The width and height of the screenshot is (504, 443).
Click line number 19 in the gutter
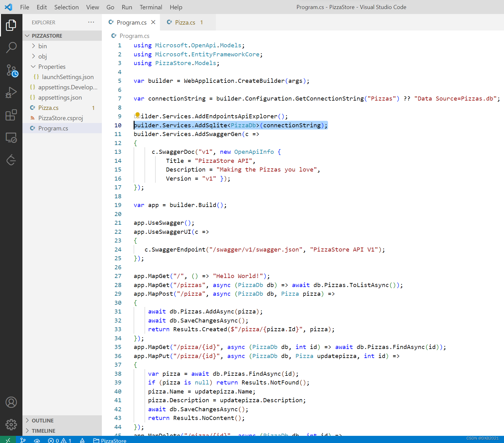pos(118,205)
